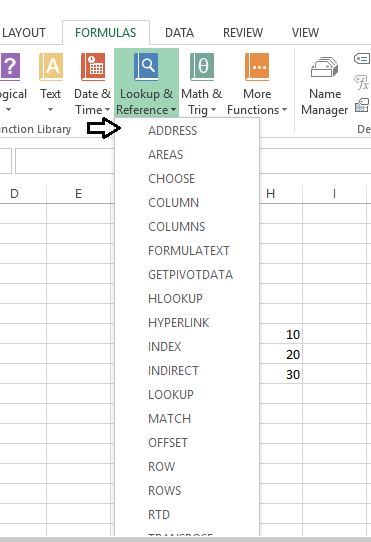Switch to the DATA tab
This screenshot has width=371, height=542.
point(179,33)
